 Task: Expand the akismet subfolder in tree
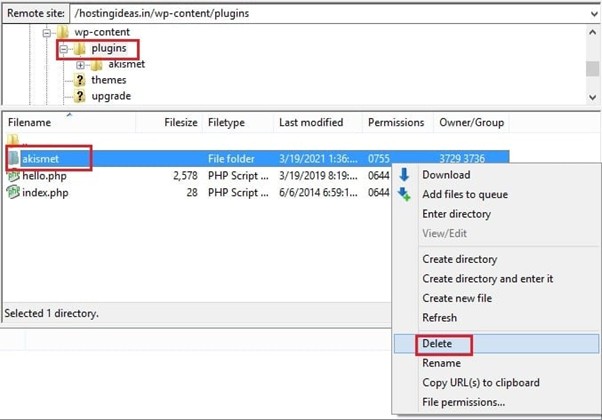(x=80, y=65)
